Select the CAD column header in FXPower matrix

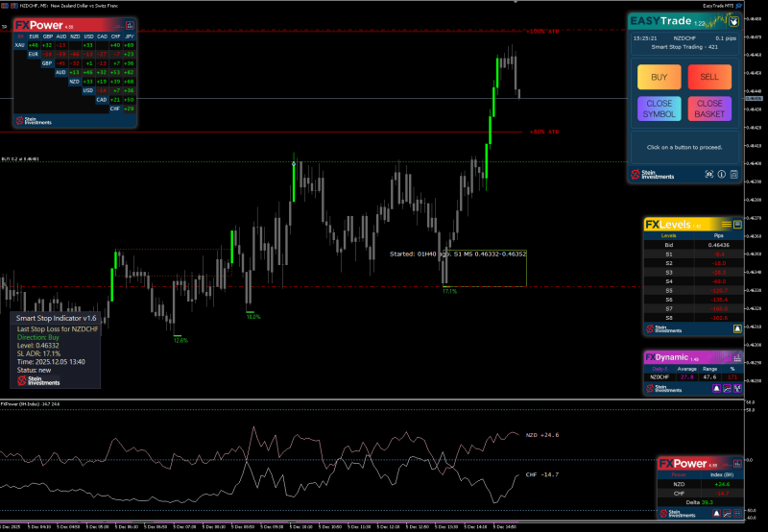coord(102,36)
